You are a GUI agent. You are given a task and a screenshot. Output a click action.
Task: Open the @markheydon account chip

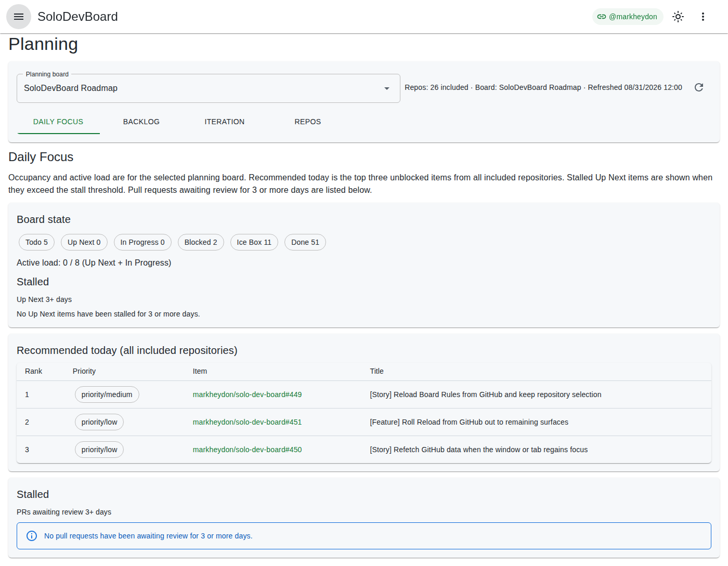[628, 17]
